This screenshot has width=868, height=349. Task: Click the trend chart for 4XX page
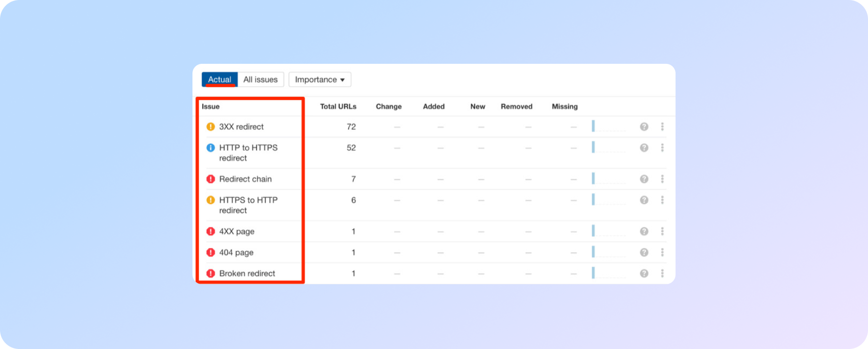609,231
